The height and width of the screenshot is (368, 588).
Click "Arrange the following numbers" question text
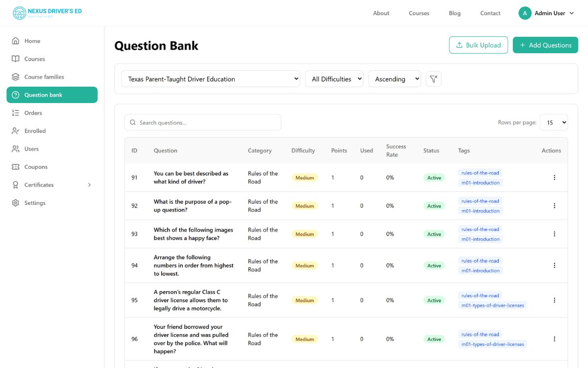(x=194, y=265)
